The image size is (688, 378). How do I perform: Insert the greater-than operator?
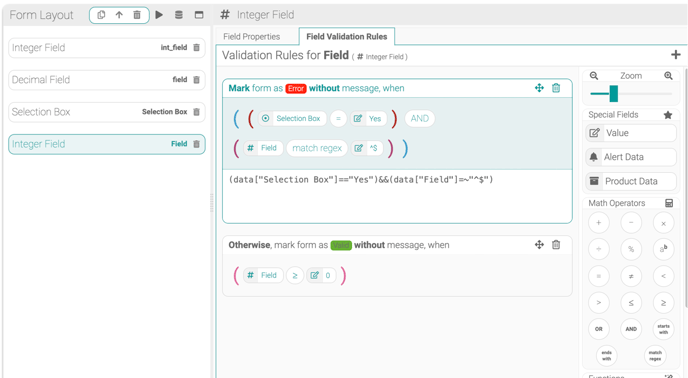coord(598,302)
